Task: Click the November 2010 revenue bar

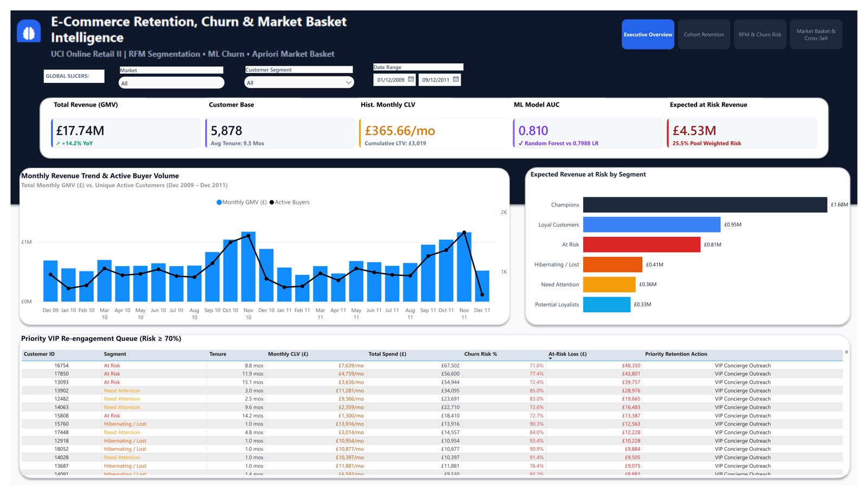Action: tap(248, 267)
